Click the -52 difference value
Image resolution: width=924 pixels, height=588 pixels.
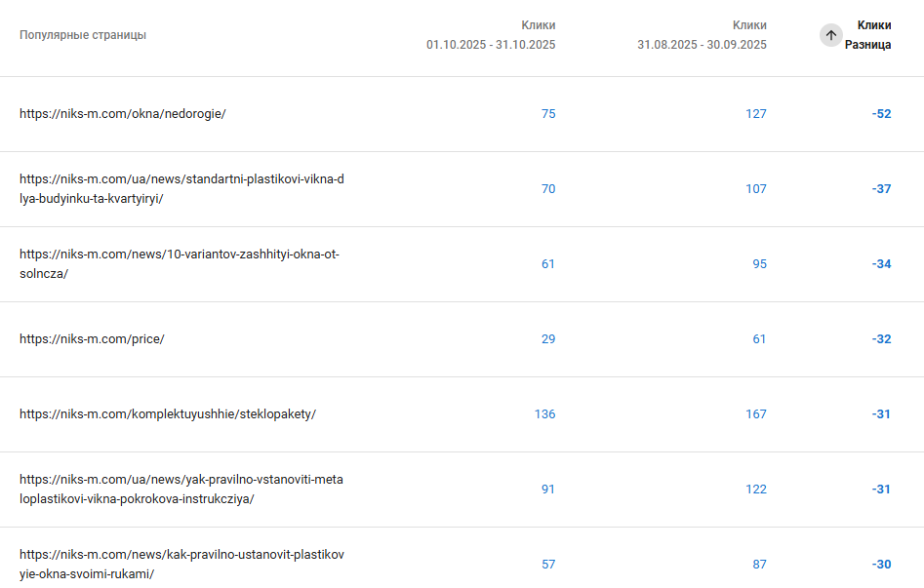pyautogui.click(x=881, y=114)
